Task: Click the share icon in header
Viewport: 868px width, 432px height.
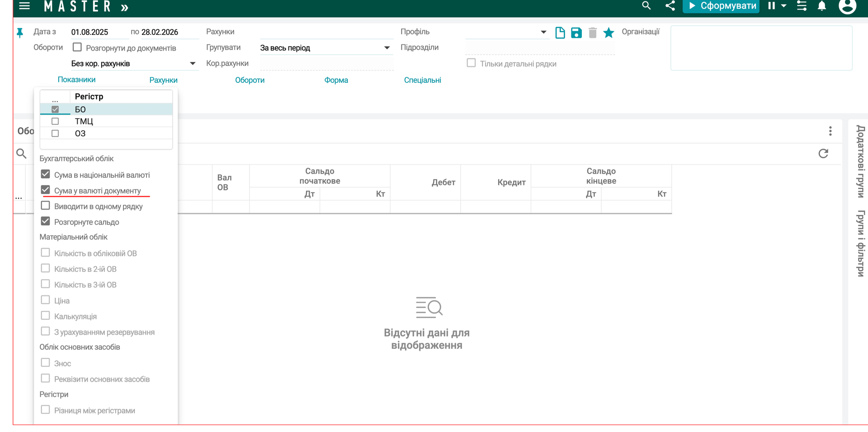Action: [x=670, y=6]
